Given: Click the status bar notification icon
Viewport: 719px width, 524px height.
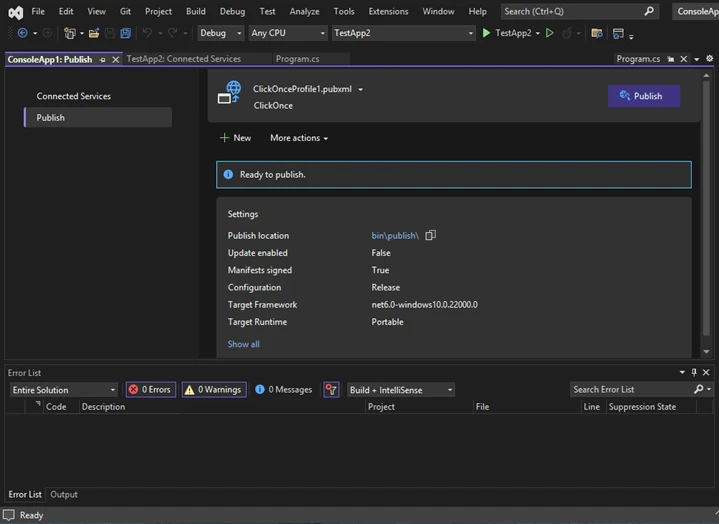Looking at the screenshot, I should (x=9, y=515).
